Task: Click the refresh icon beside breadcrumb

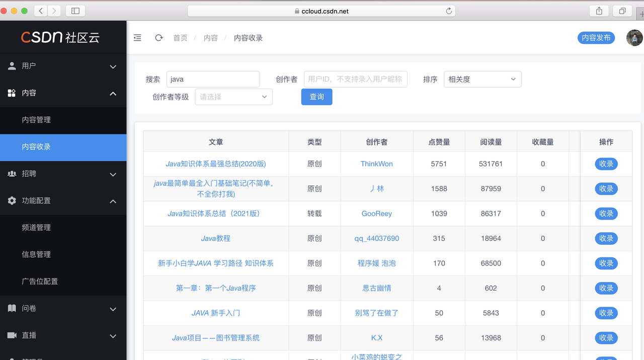Action: coord(159,38)
